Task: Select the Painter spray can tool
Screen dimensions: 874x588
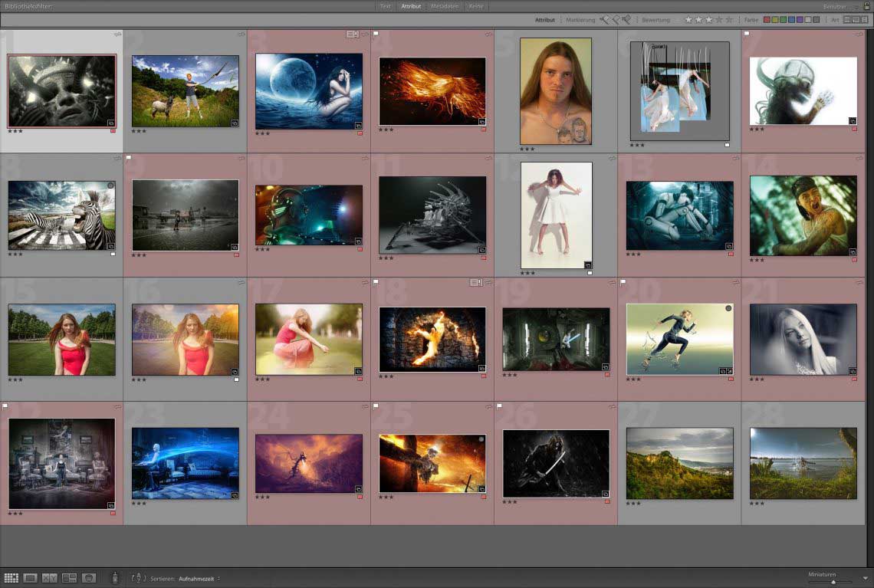Action: pyautogui.click(x=115, y=577)
